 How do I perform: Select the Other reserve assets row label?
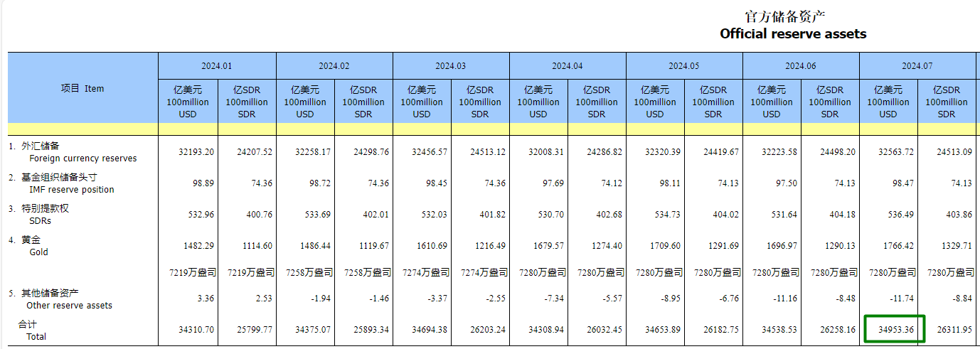coord(69,306)
